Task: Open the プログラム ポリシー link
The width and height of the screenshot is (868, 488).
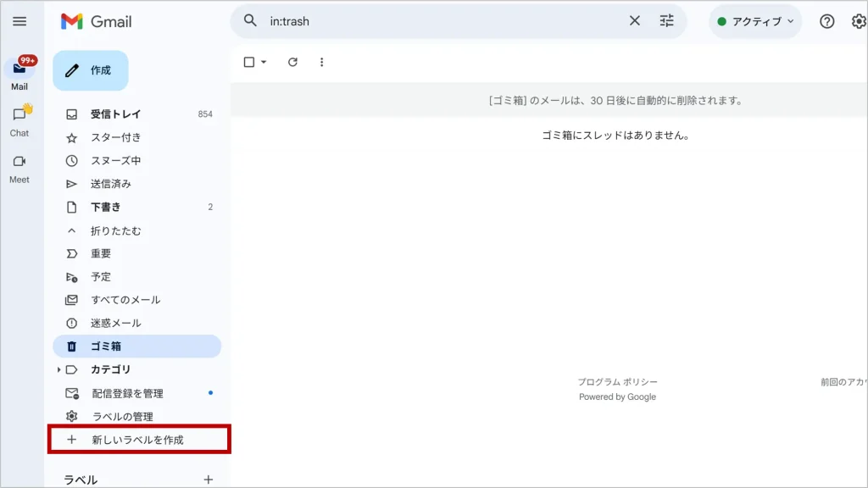Action: click(x=617, y=382)
